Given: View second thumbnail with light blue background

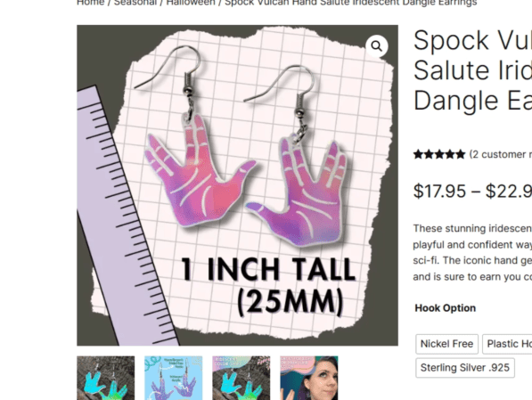Looking at the screenshot, I should tap(174, 378).
